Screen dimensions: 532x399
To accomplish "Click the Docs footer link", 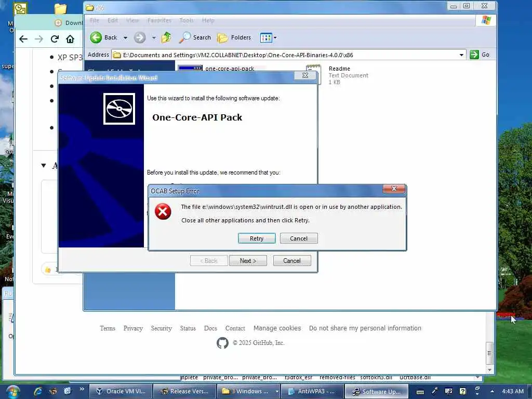I will coord(210,328).
